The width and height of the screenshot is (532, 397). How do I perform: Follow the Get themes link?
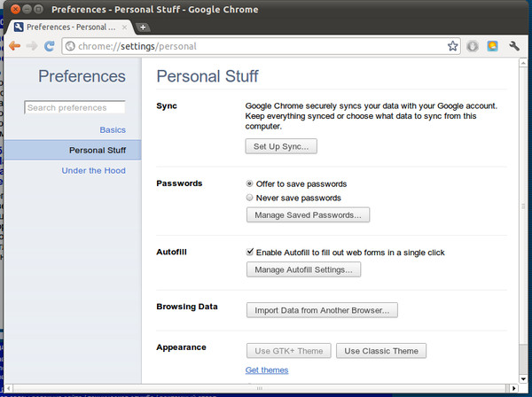[267, 370]
